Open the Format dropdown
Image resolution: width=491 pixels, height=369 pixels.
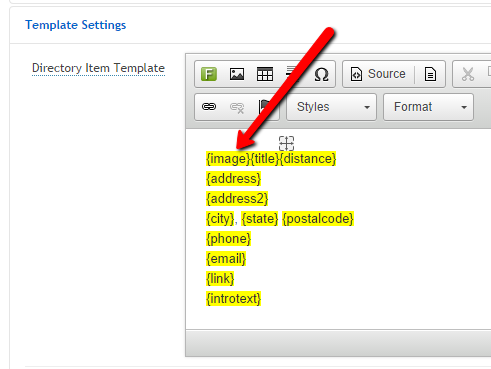[428, 107]
